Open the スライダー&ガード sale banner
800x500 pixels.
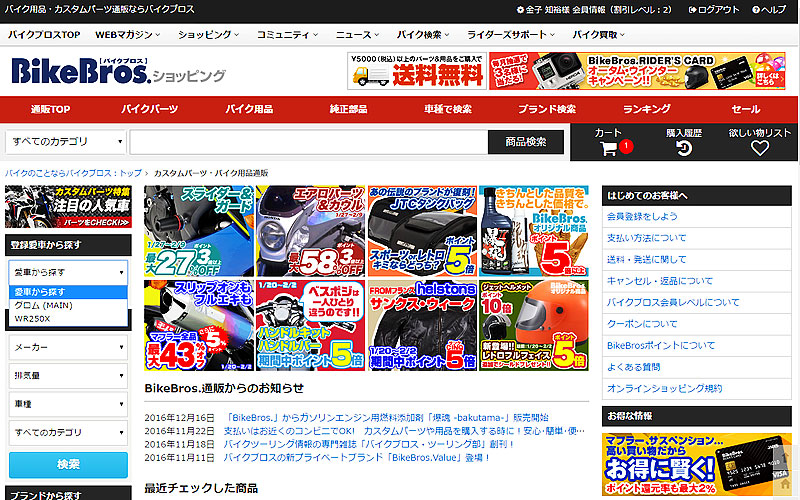199,231
